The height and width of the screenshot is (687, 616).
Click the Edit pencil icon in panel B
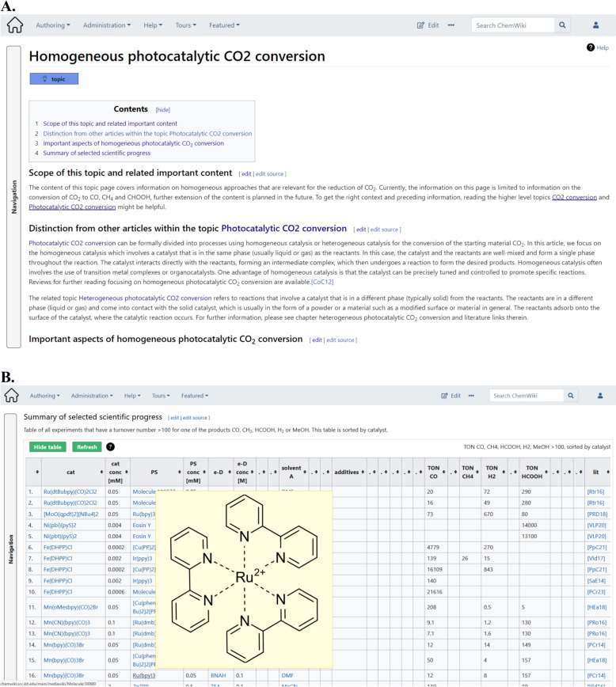(x=444, y=396)
